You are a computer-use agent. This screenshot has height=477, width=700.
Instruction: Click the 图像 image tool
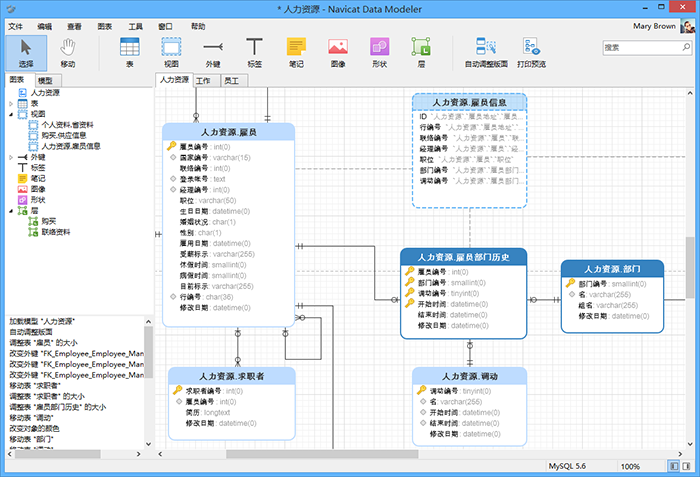click(338, 53)
